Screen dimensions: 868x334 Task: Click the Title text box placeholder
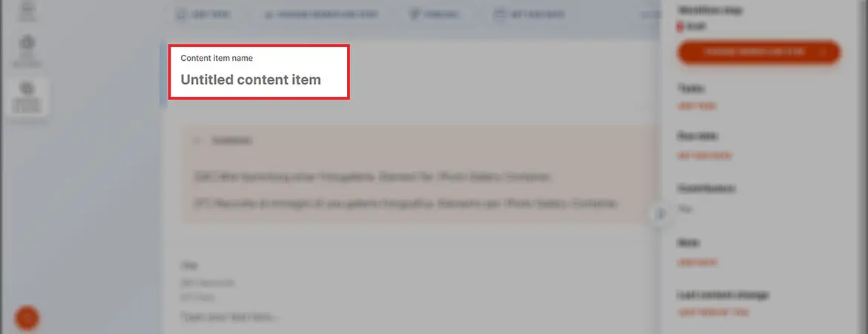click(x=230, y=318)
